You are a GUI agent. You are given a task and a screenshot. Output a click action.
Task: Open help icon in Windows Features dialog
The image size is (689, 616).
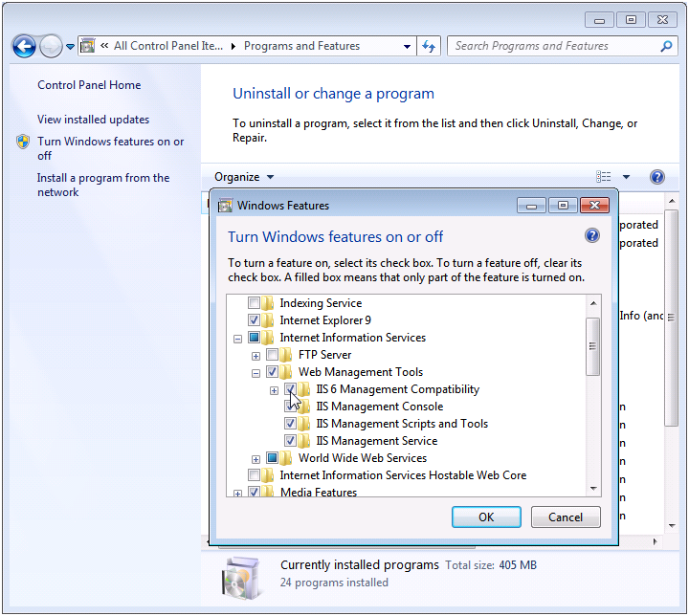click(592, 236)
